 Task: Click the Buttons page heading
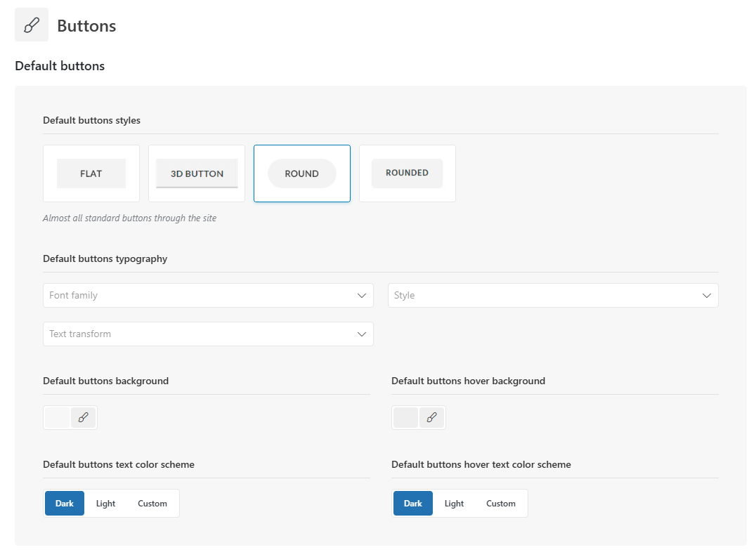[87, 25]
